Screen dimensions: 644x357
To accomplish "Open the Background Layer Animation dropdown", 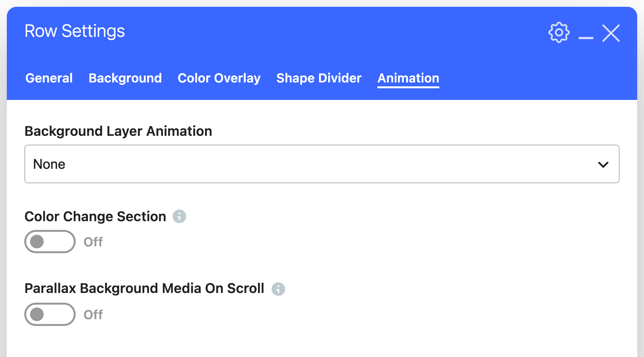I will 322,164.
